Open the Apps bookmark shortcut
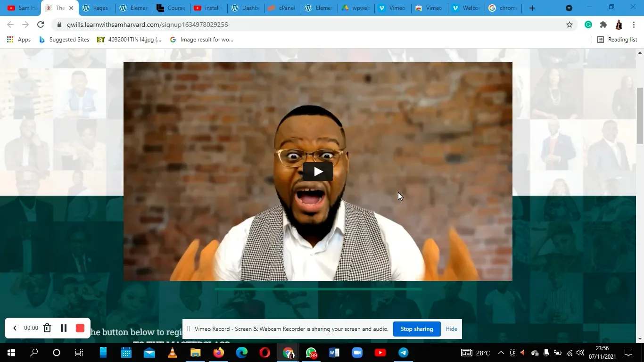644x362 pixels. (x=19, y=40)
